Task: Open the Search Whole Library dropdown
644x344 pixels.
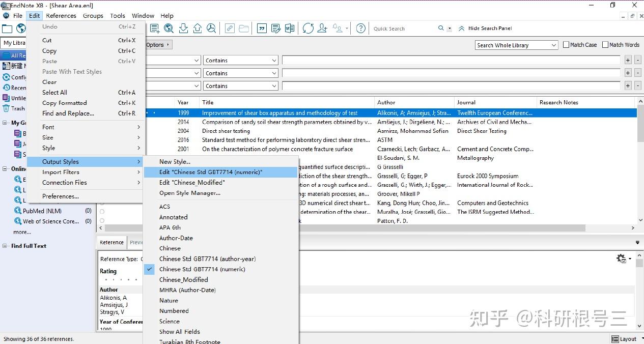Action: 517,45
